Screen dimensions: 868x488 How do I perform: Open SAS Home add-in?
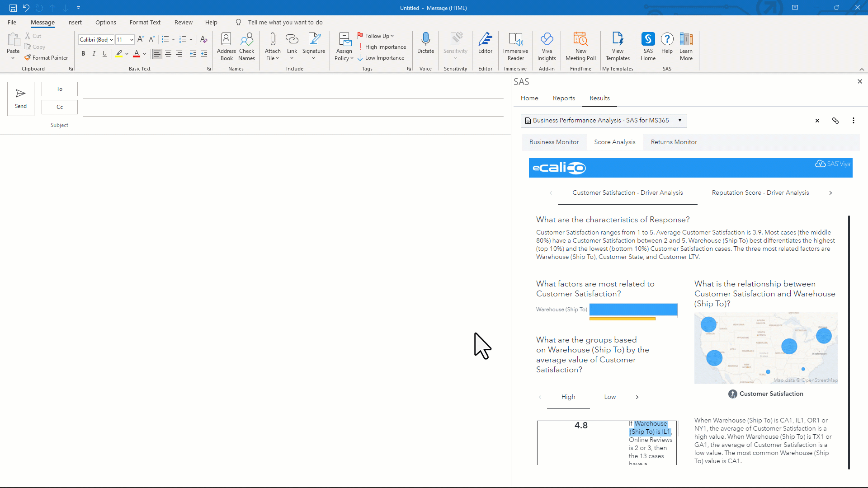pos(648,46)
